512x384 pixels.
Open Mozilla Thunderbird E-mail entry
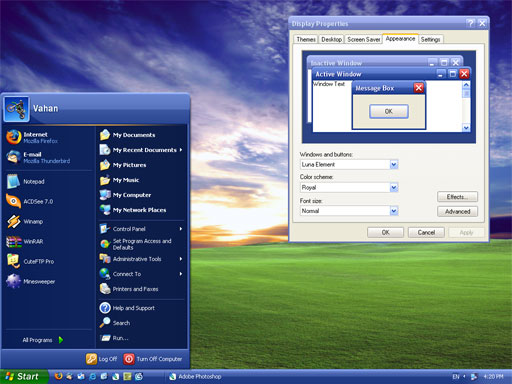point(48,157)
